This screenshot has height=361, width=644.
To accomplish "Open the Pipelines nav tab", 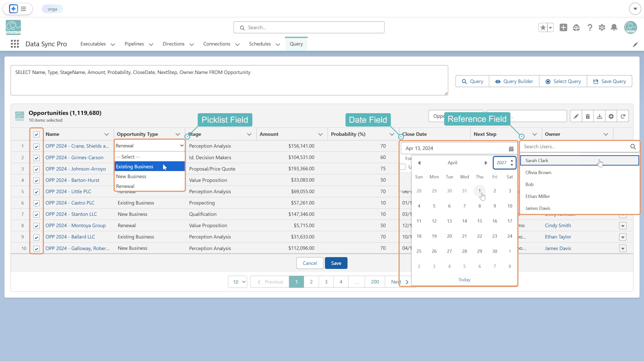I will tap(134, 44).
